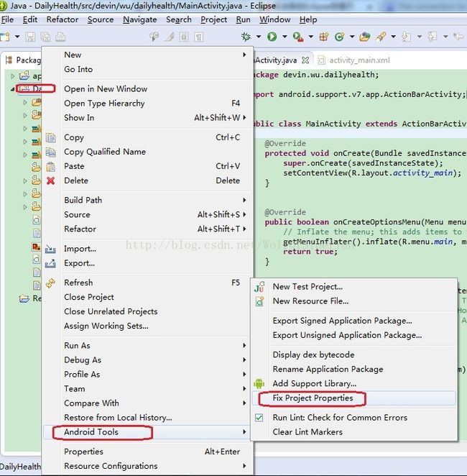Select Open Type Hierarchy

pos(104,104)
